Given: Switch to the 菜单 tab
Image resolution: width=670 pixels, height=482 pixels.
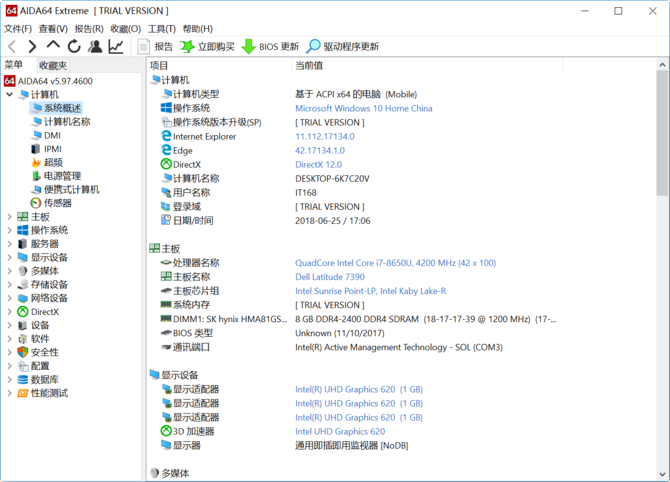Looking at the screenshot, I should coord(14,65).
